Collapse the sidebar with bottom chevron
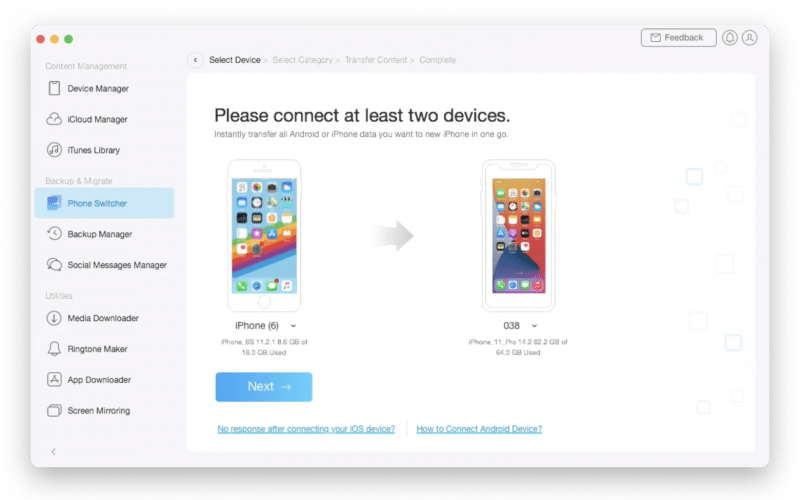This screenshot has width=800, height=500. 53,452
